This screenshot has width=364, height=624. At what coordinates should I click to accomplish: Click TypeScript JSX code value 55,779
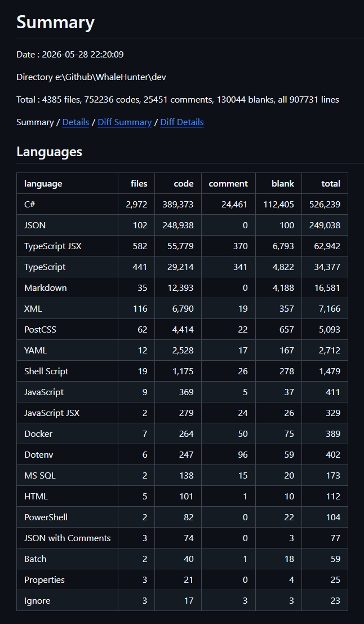tap(180, 246)
